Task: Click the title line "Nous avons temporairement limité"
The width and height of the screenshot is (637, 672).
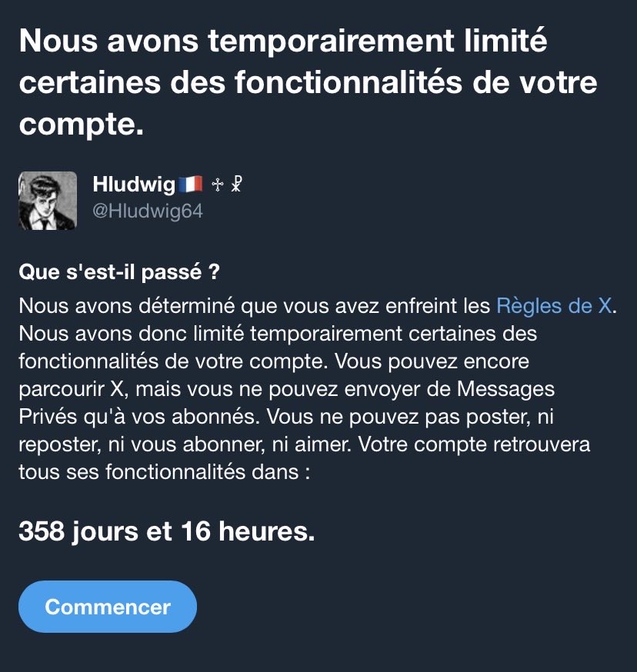Action: (283, 41)
